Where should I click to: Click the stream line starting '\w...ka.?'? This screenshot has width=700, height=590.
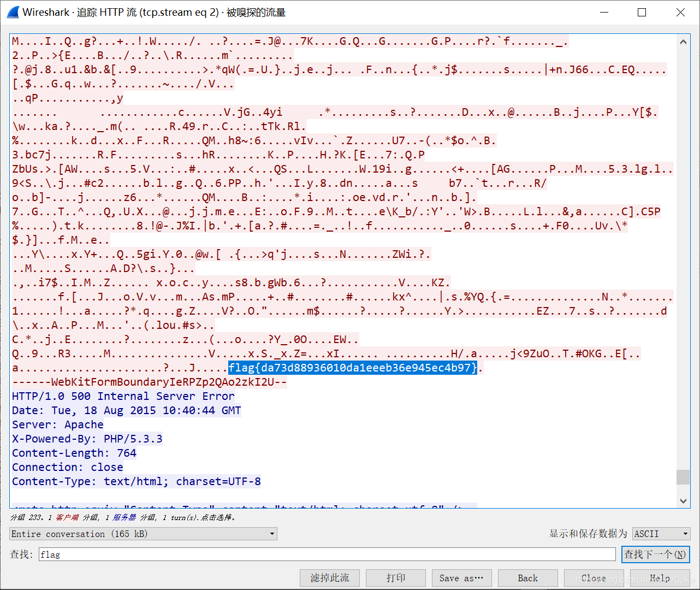click(x=159, y=126)
